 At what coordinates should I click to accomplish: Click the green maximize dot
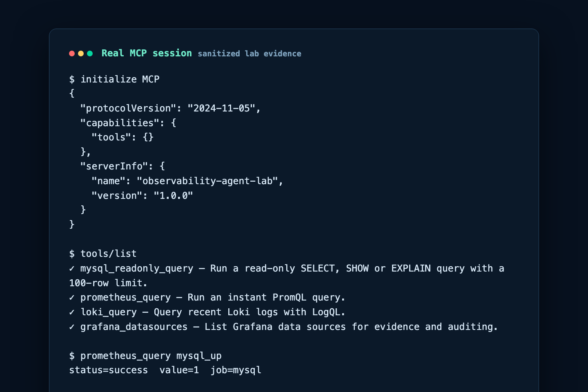point(90,53)
